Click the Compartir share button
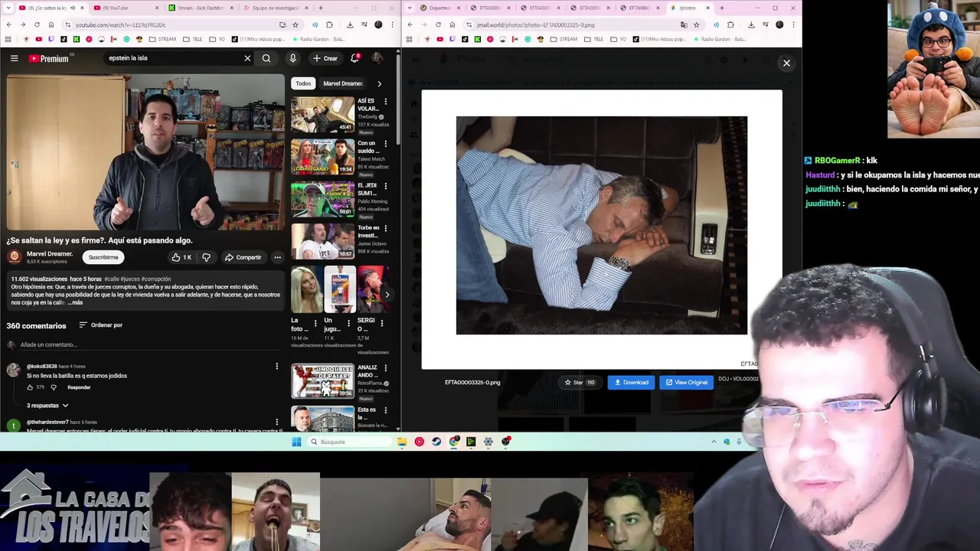 pyautogui.click(x=243, y=257)
